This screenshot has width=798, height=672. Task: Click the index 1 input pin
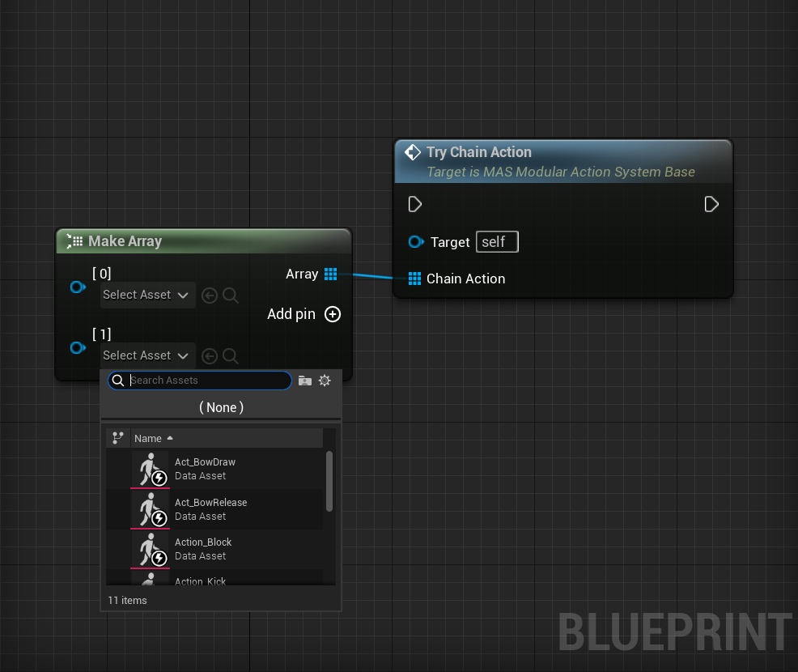(78, 347)
